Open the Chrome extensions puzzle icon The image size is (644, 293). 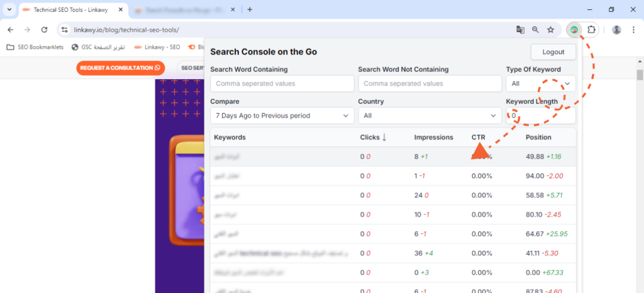pos(591,30)
